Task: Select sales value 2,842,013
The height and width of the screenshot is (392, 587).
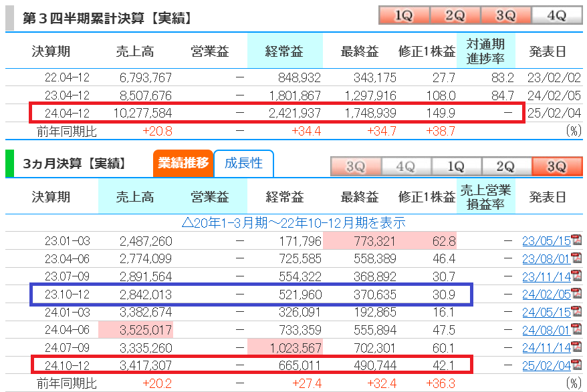Action: (x=146, y=295)
